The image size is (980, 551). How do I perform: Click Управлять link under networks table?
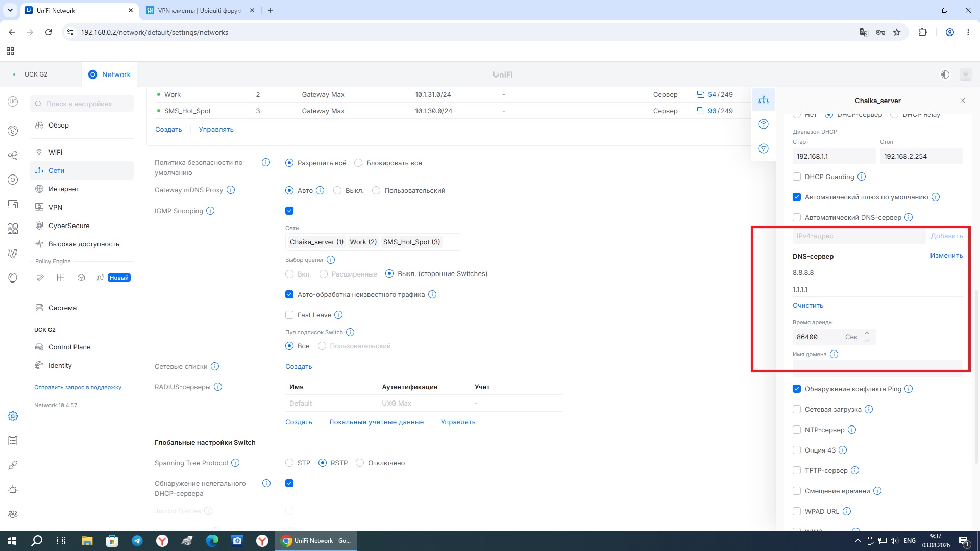coord(216,129)
